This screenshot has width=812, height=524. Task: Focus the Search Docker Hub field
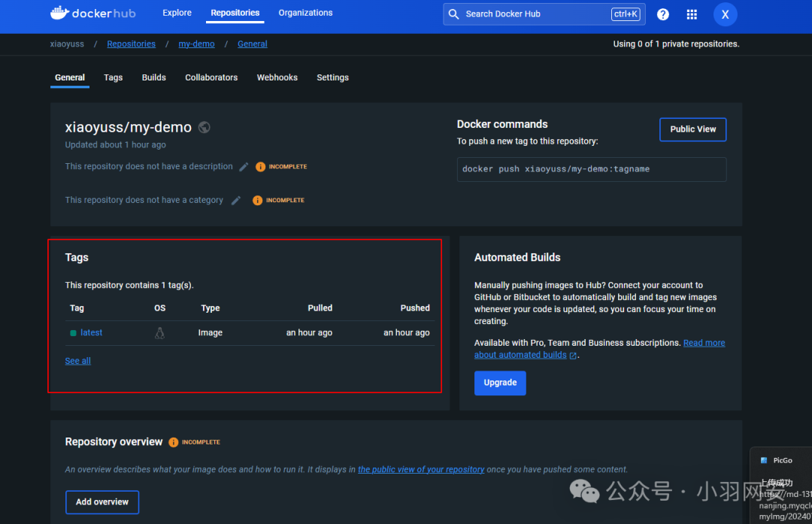point(544,14)
